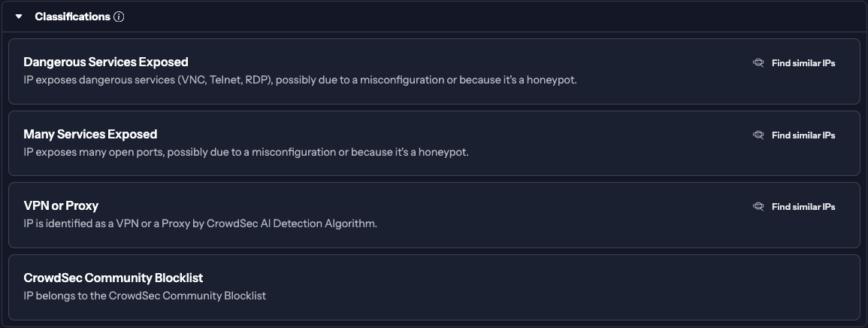The width and height of the screenshot is (868, 328).
Task: Find similar IPs for VPN or Proxy
Action: [x=803, y=207]
